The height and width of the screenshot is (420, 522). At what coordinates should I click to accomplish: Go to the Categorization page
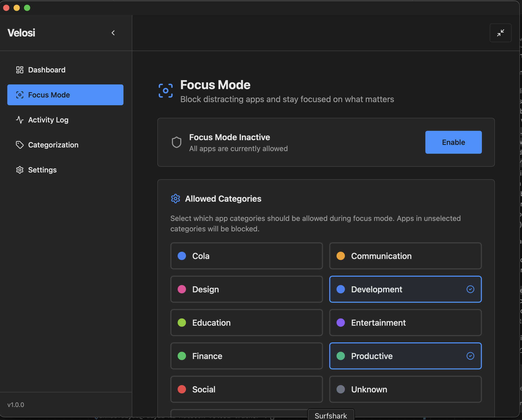point(65,145)
